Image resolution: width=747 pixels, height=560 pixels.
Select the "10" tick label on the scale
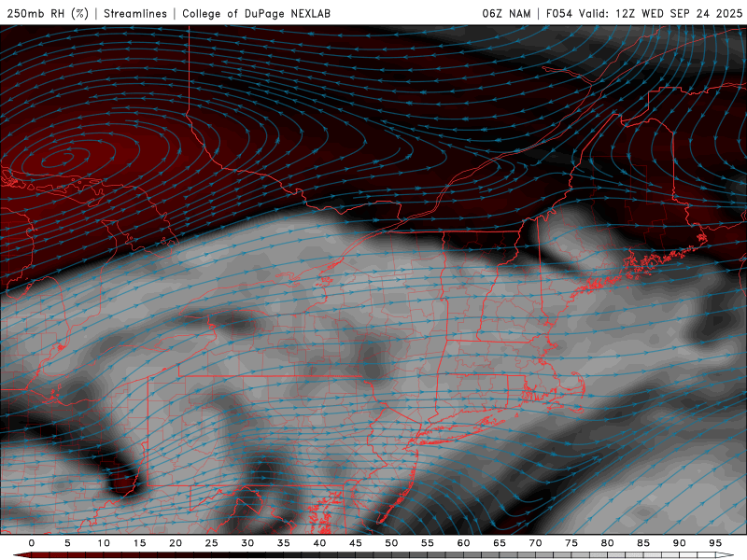104,543
